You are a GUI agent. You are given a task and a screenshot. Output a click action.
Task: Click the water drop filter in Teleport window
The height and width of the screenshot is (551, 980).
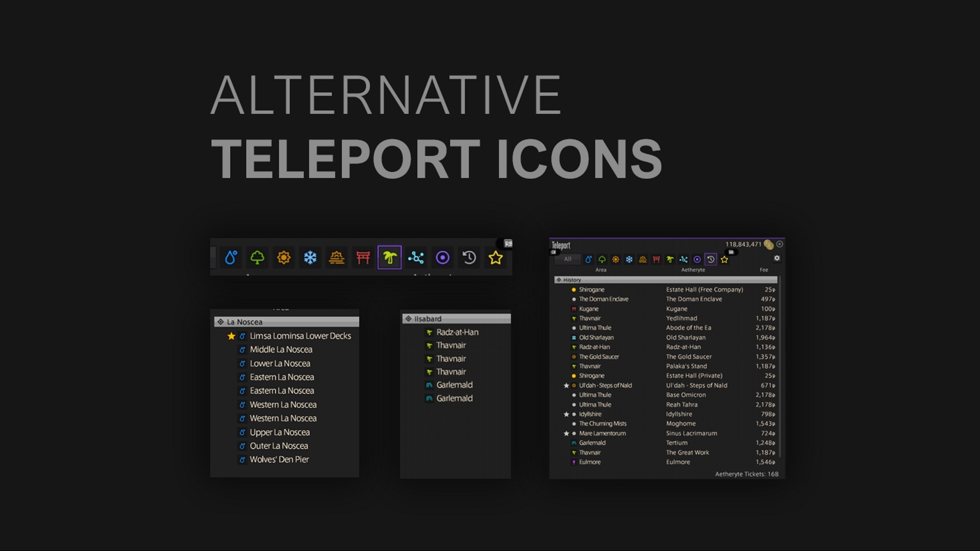tap(589, 259)
